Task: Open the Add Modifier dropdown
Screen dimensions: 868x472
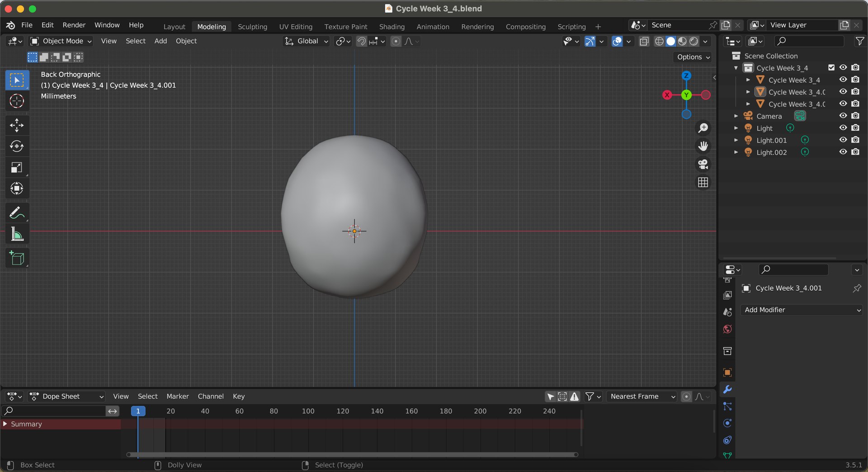Action: (802, 310)
